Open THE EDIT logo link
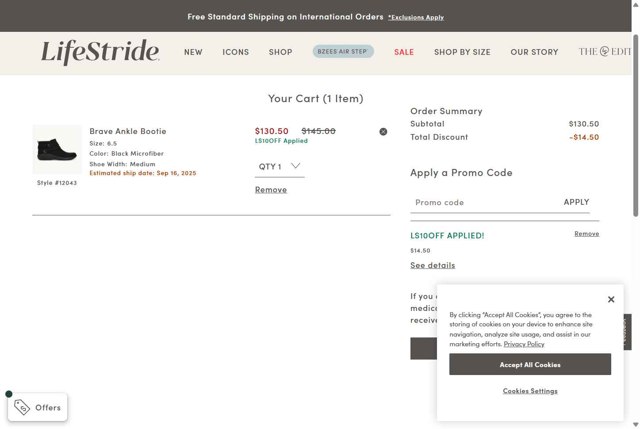Viewport: 640px width, 429px height. tap(604, 51)
